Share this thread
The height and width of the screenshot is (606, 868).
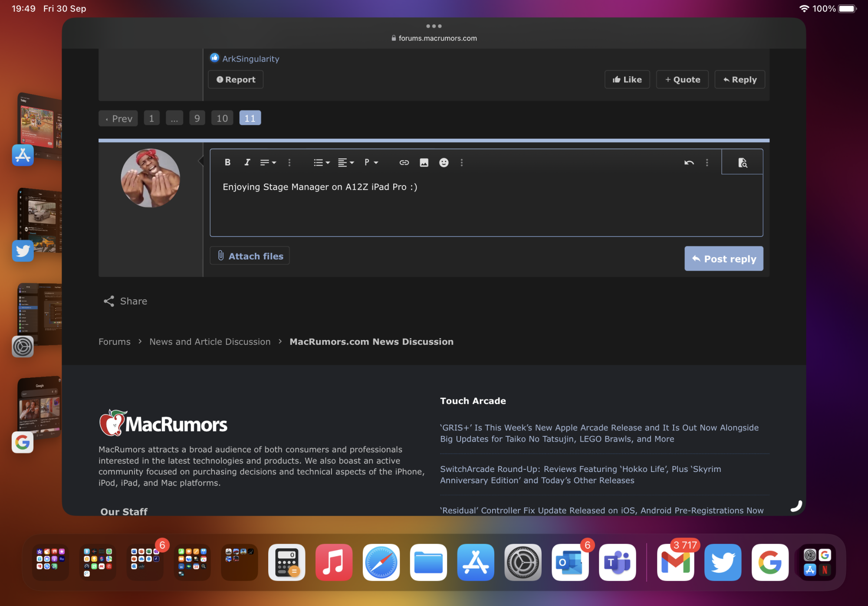125,301
